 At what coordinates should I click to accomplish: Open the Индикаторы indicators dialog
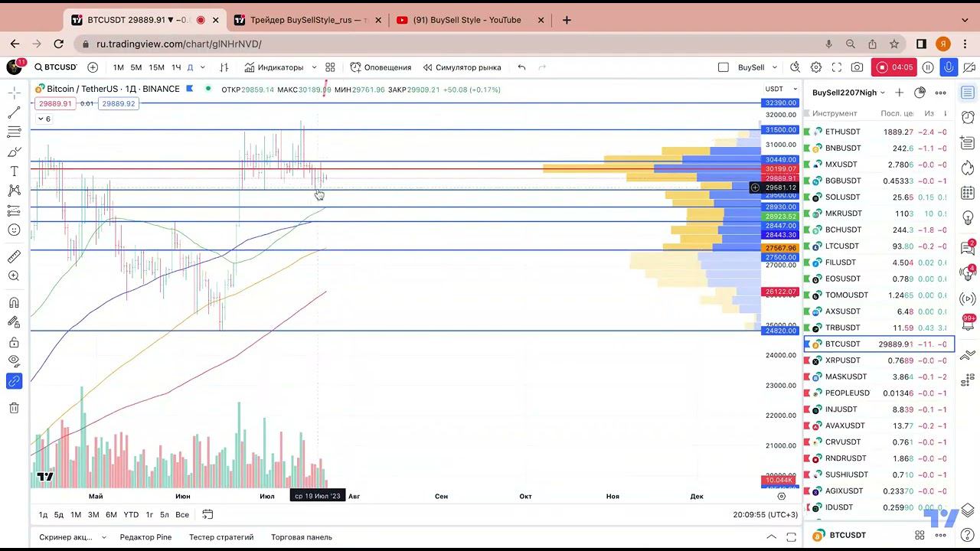[x=274, y=67]
